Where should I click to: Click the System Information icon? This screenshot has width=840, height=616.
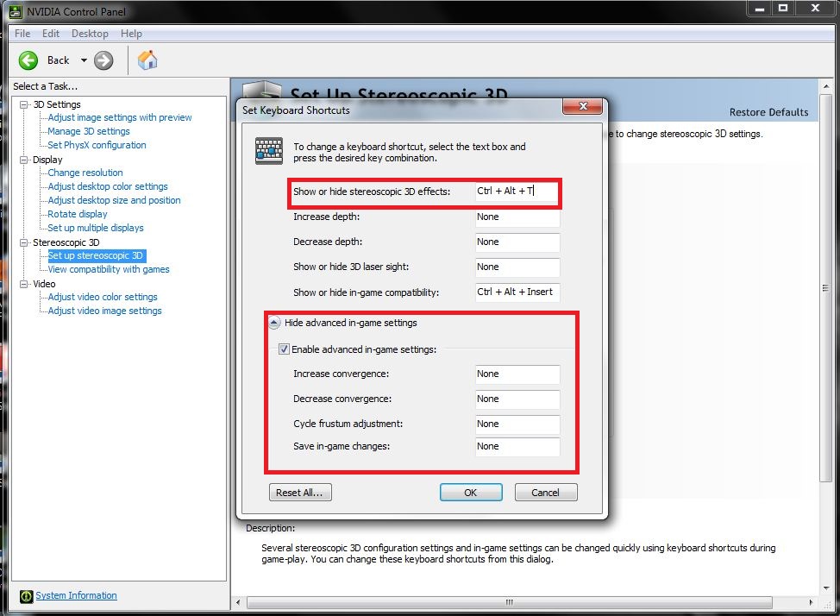pos(26,595)
